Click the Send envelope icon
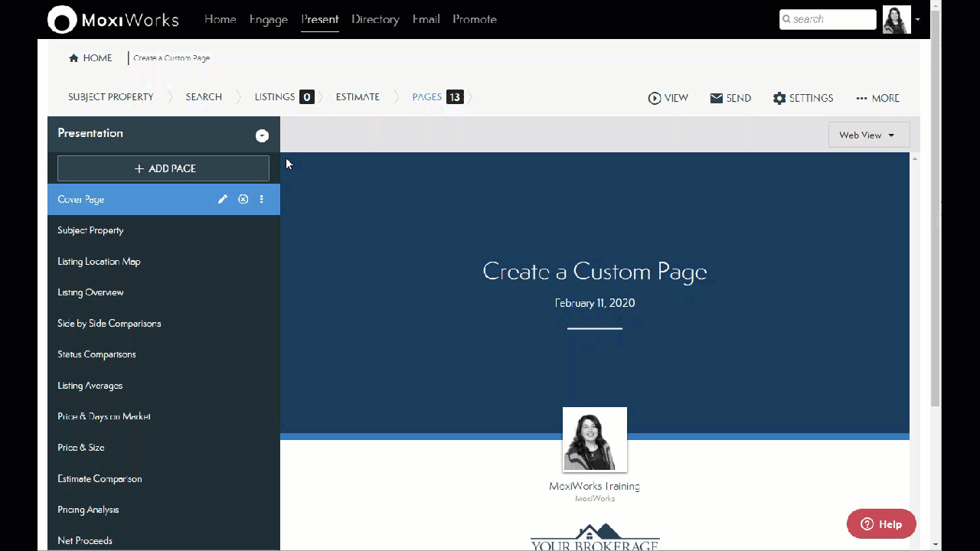Viewport: 980px width, 551px height. pos(717,98)
